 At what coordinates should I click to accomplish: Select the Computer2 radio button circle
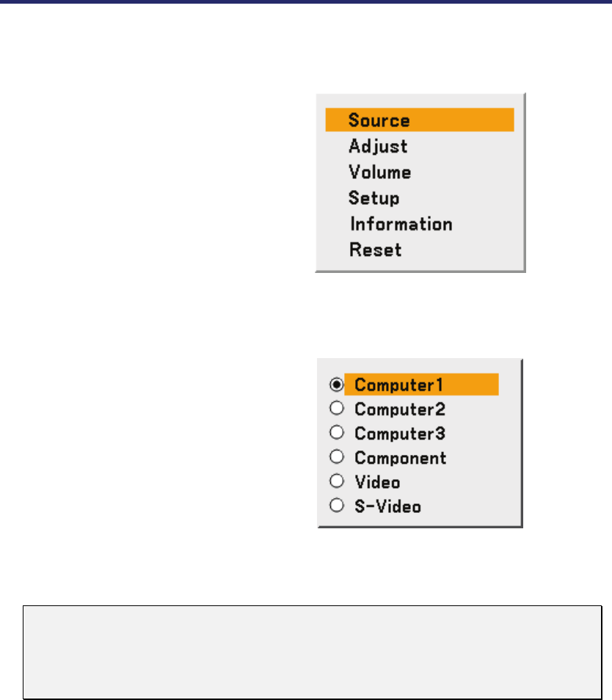(x=336, y=409)
